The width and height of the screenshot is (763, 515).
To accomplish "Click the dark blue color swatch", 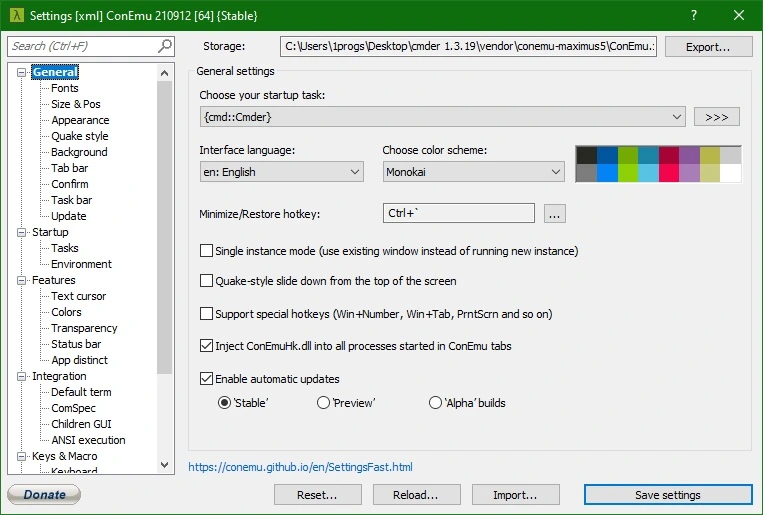I will 607,155.
